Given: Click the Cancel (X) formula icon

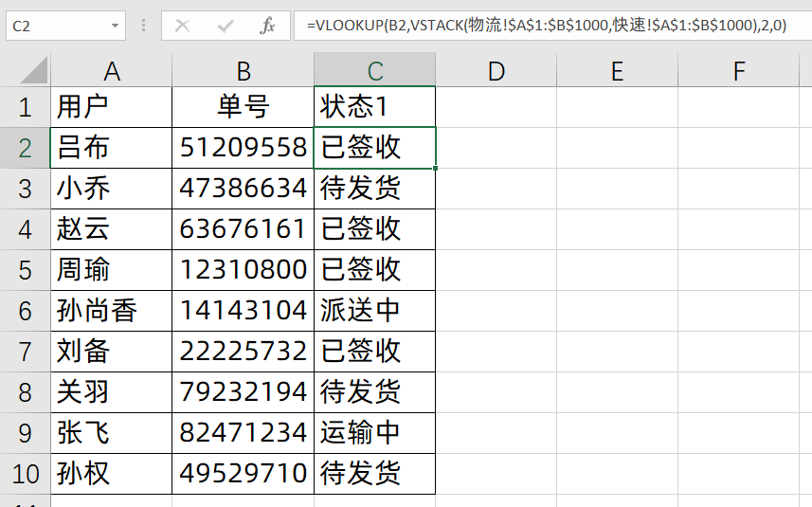Looking at the screenshot, I should point(182,26).
